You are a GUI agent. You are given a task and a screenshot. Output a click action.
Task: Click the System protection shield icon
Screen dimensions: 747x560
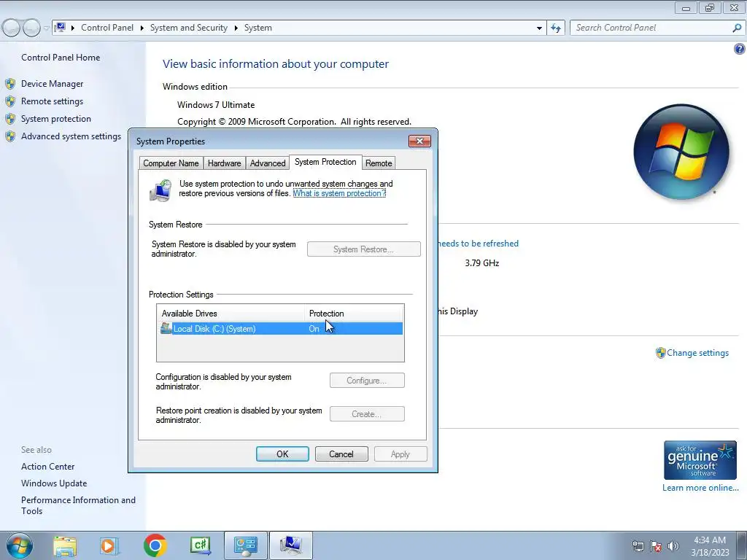(10, 119)
